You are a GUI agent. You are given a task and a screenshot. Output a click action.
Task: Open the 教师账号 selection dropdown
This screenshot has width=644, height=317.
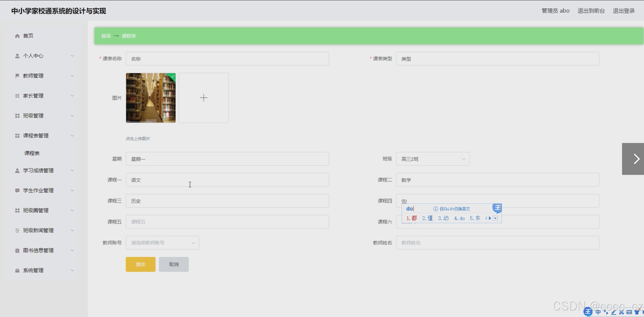point(162,243)
